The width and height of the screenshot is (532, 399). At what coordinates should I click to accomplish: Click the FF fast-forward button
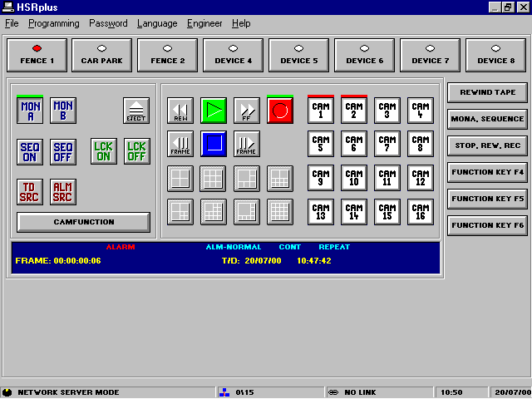click(x=247, y=111)
